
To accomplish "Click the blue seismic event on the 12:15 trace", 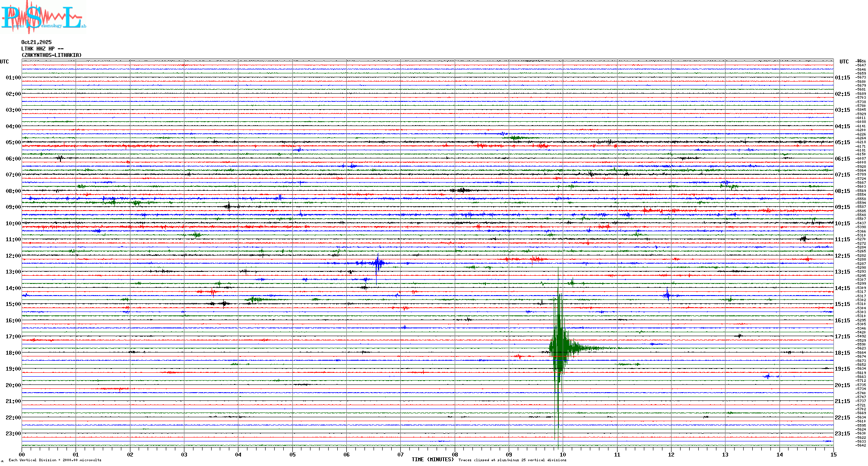I will 378,263.
